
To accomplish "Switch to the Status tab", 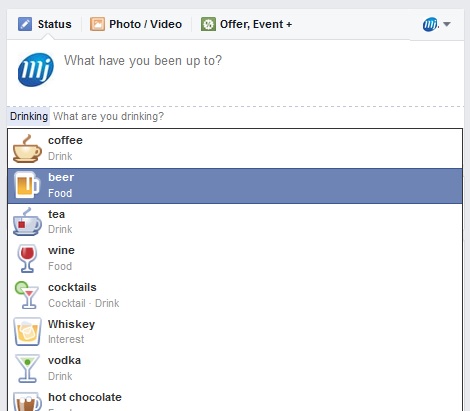I will (45, 24).
